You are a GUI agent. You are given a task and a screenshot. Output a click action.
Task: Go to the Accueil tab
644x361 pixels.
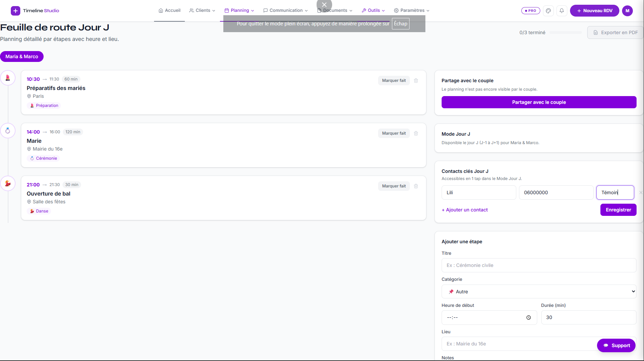click(170, 10)
